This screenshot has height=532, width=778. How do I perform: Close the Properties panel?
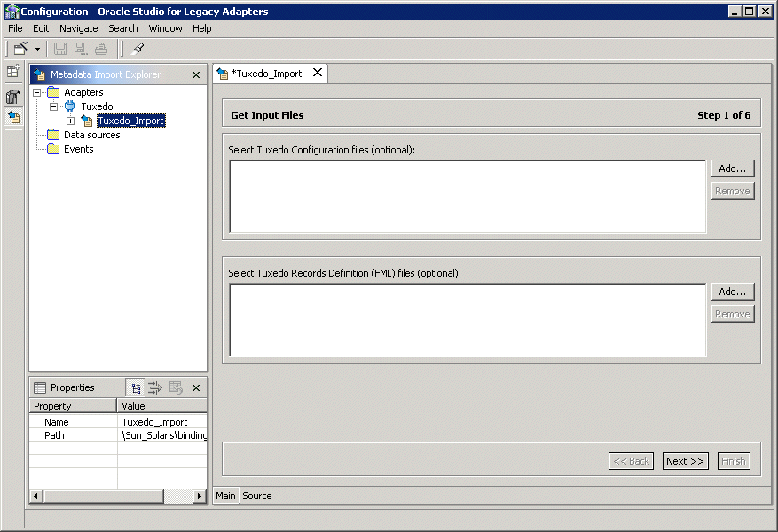tap(196, 387)
